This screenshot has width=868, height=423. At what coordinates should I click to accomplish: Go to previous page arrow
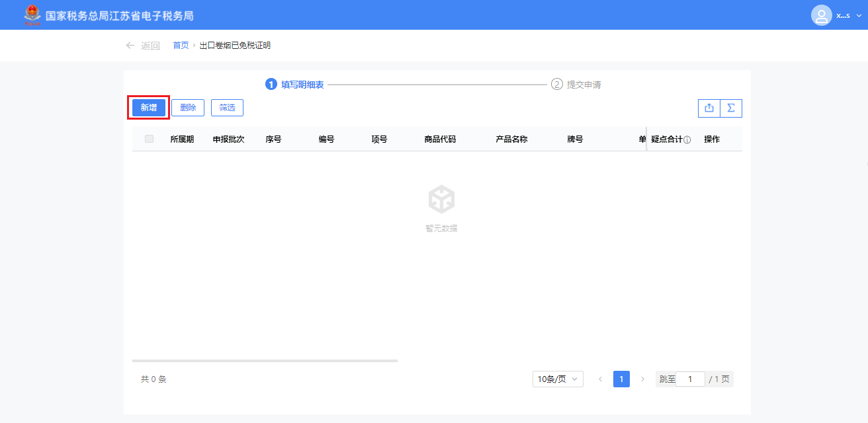point(600,379)
